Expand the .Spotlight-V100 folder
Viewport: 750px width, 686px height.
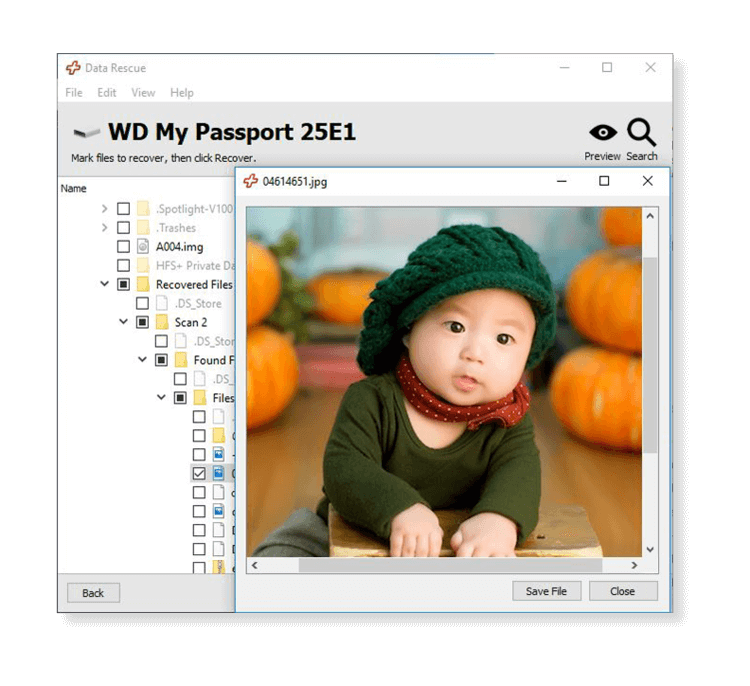pos(104,208)
